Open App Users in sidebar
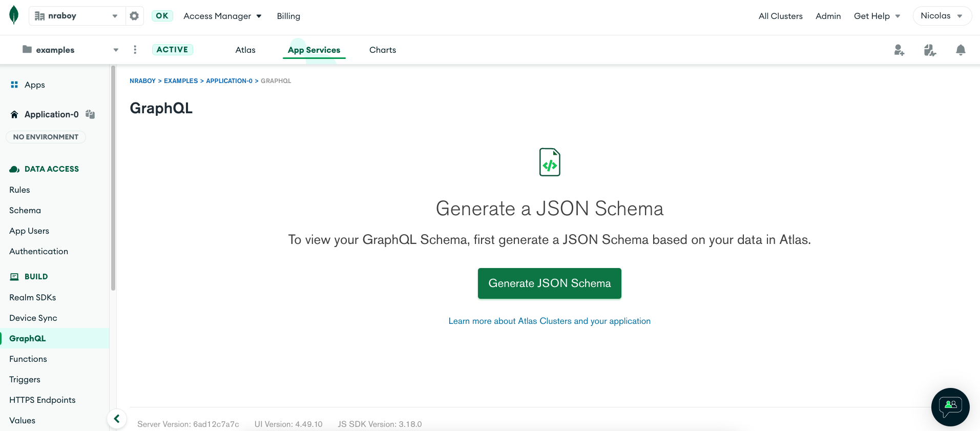Image resolution: width=980 pixels, height=431 pixels. click(x=29, y=231)
